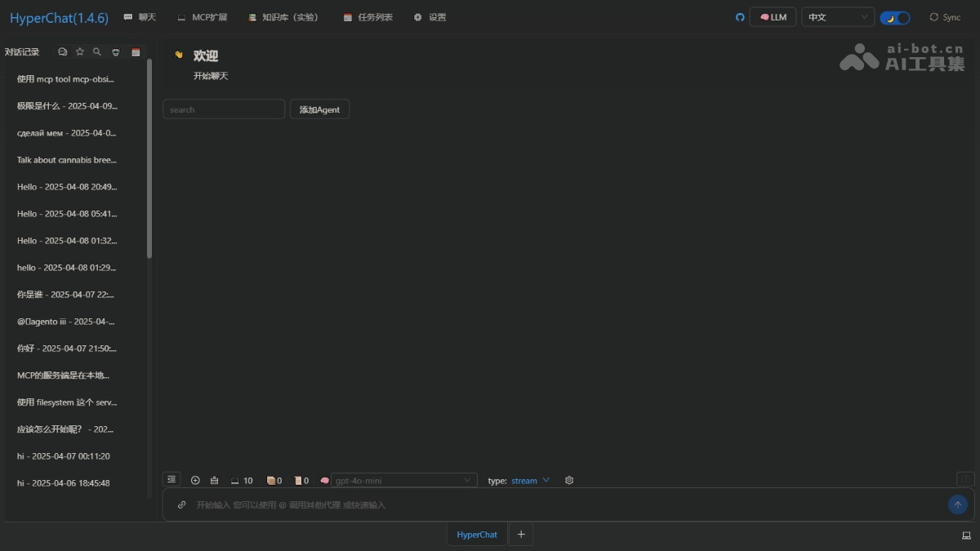Open the 中文 language dropdown
The height and width of the screenshot is (551, 980).
tap(837, 17)
